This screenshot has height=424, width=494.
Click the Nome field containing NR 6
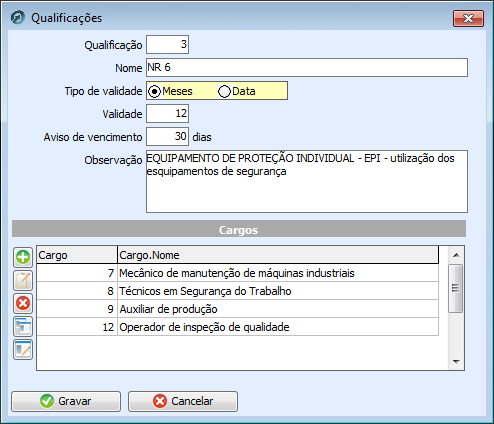point(307,68)
